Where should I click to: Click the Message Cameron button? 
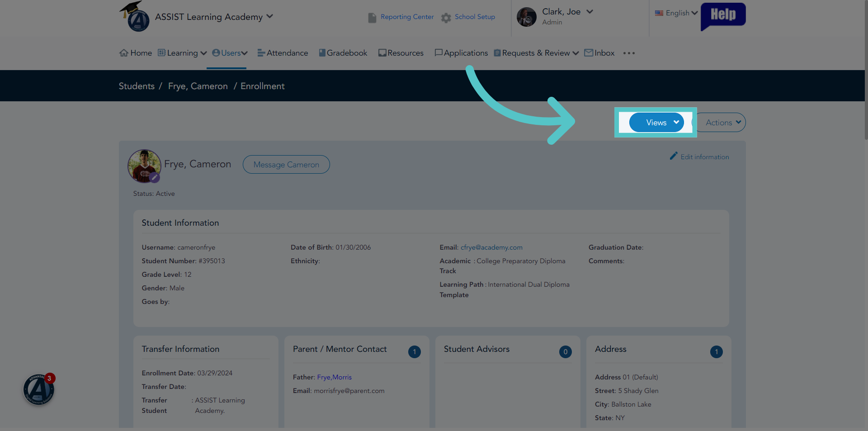click(x=286, y=165)
